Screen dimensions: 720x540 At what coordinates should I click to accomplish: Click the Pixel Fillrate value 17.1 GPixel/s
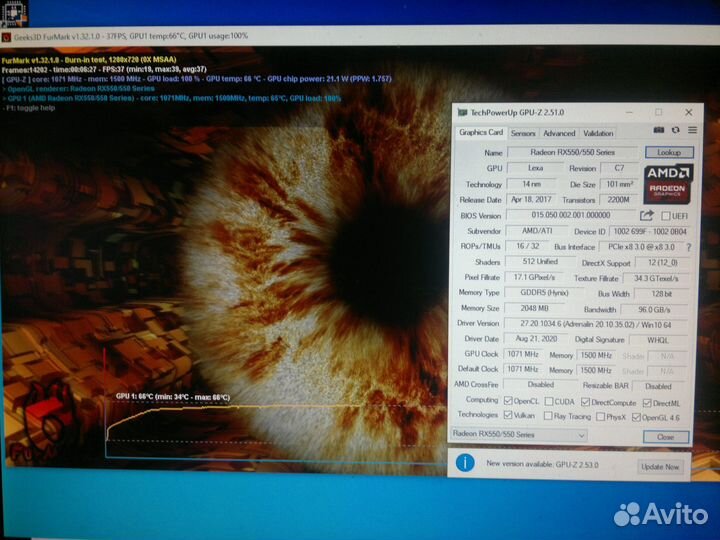pos(534,277)
